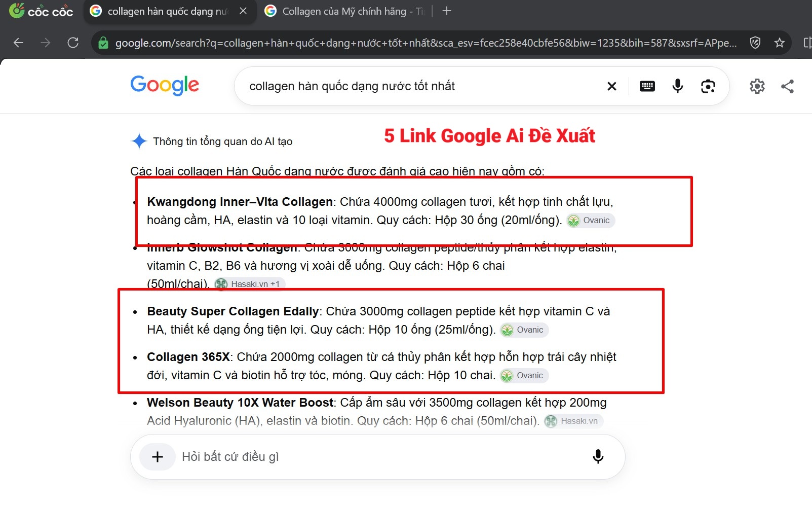
Task: Focus the browser address bar URL
Action: tap(426, 43)
